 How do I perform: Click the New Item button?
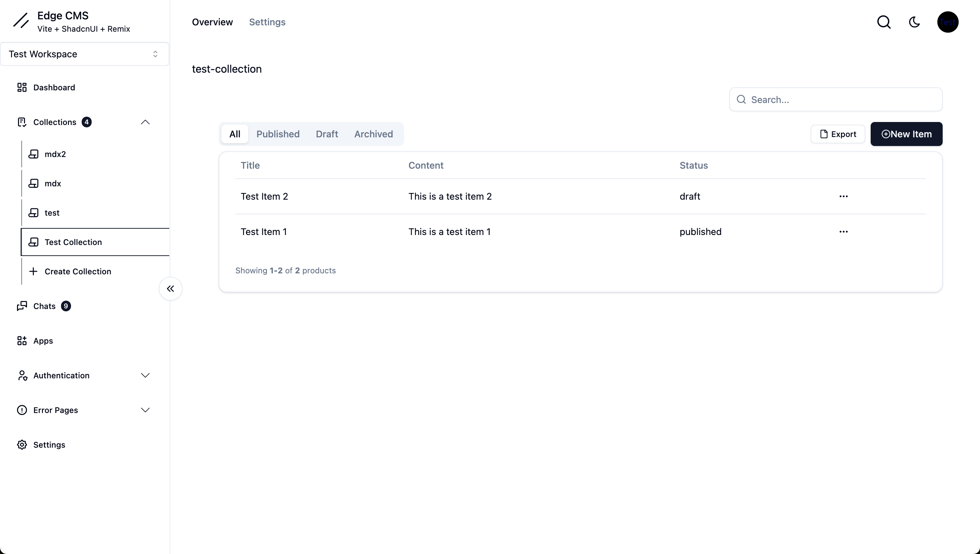tap(906, 134)
